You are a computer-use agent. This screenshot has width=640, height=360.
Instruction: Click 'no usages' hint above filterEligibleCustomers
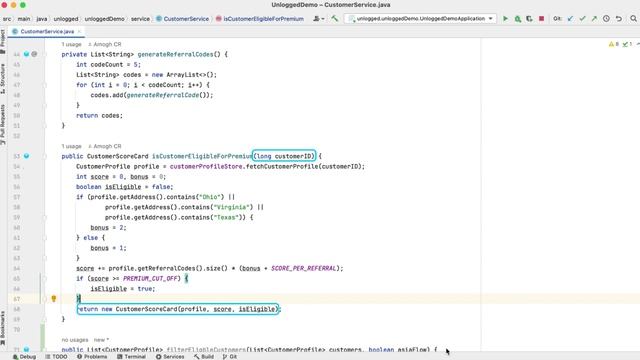[75, 340]
